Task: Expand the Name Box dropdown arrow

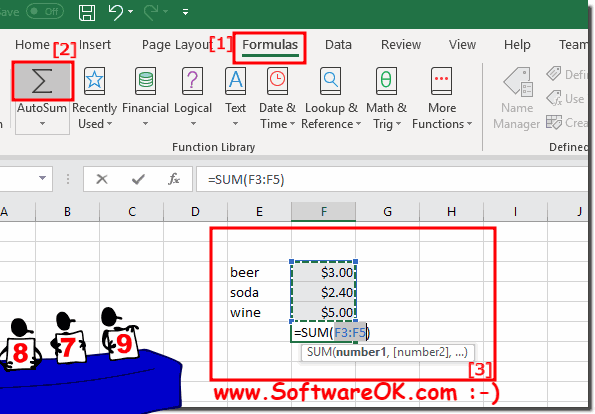Action: coord(42,178)
